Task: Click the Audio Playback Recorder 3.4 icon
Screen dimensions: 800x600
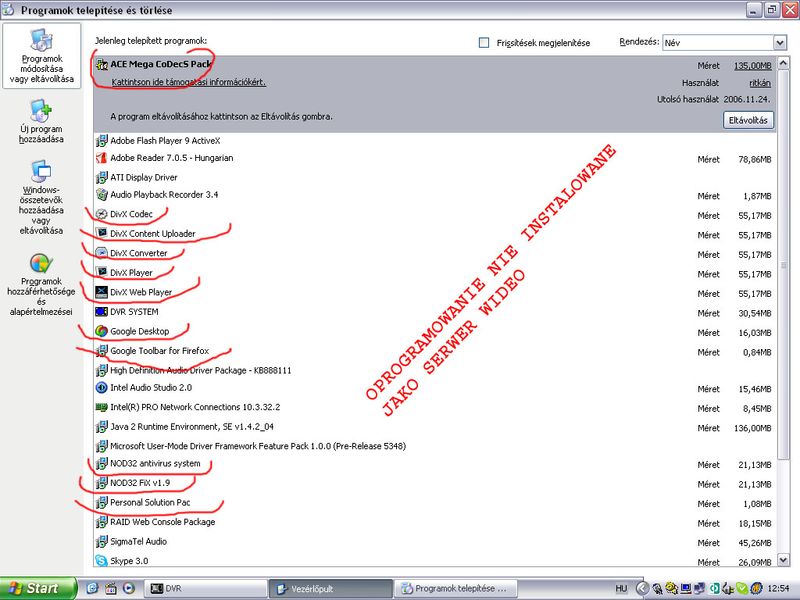Action: [102, 195]
